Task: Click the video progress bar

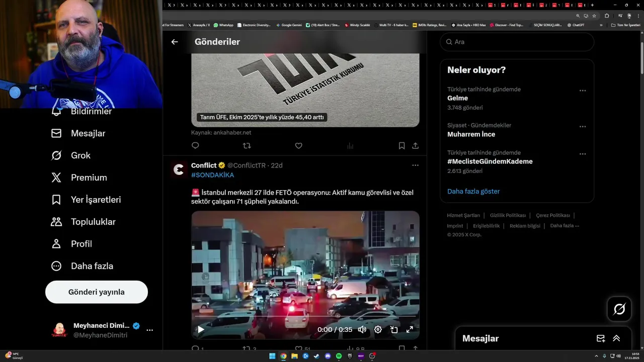Action: [305, 317]
